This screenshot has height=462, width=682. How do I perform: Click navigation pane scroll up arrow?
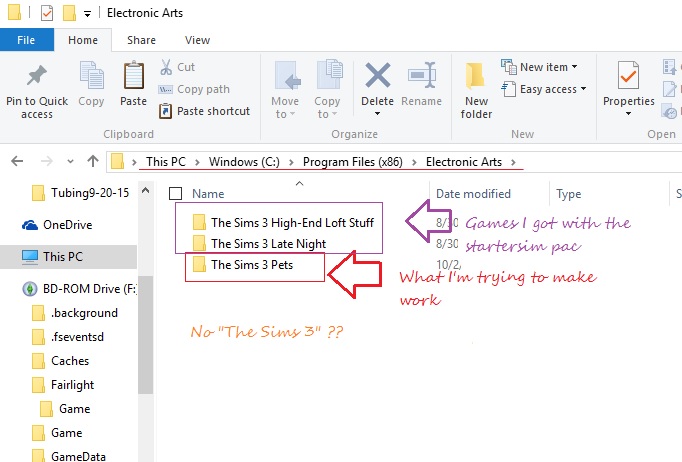[145, 191]
